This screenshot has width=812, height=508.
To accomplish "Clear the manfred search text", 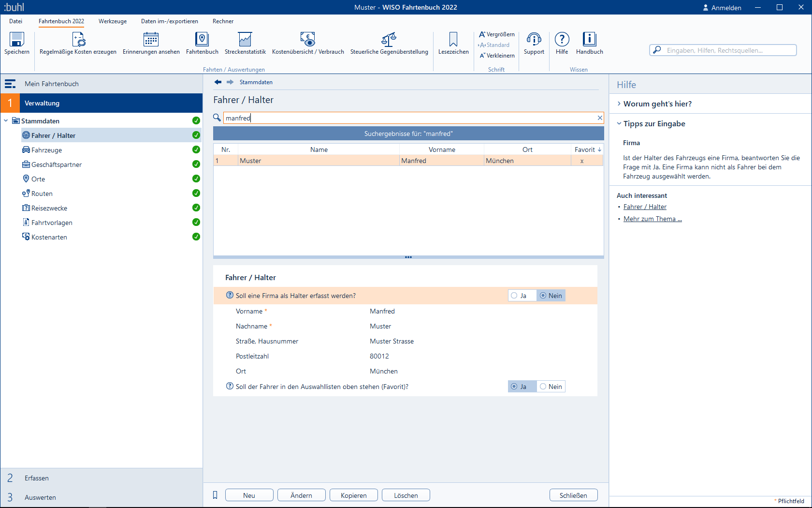I will point(600,118).
